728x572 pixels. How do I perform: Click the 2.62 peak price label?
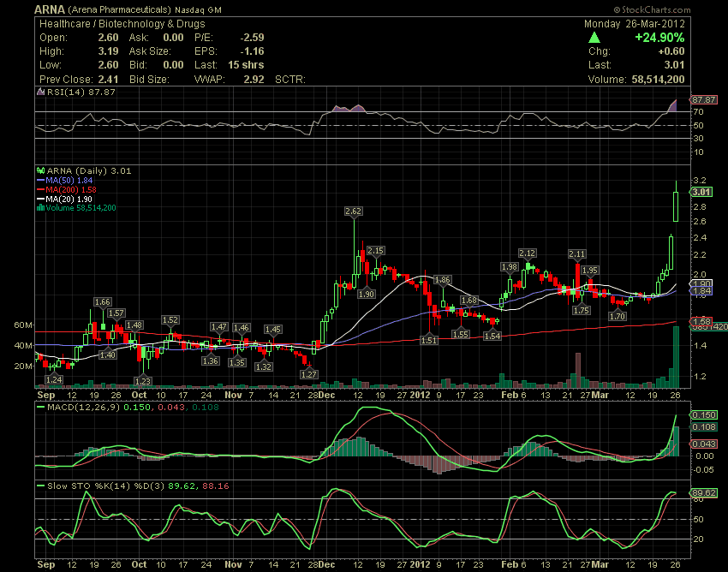click(x=354, y=212)
